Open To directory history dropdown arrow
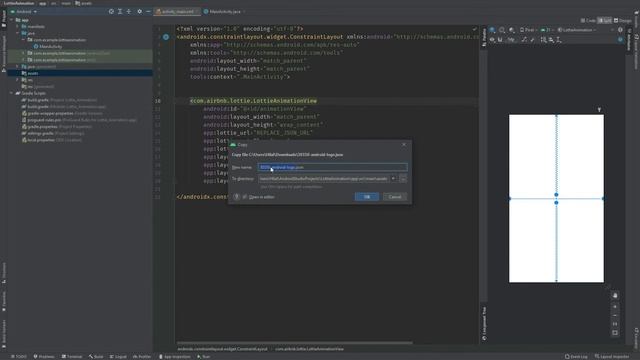Image resolution: width=640 pixels, height=360 pixels. coord(393,179)
